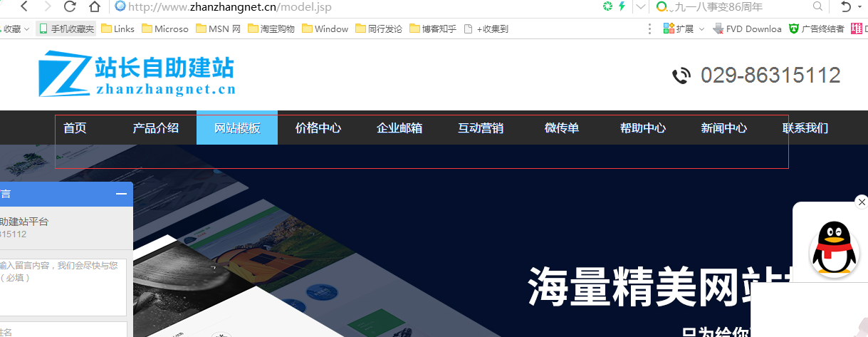The width and height of the screenshot is (868, 337).
Task: Open 微传单 navigation item
Action: click(x=562, y=128)
